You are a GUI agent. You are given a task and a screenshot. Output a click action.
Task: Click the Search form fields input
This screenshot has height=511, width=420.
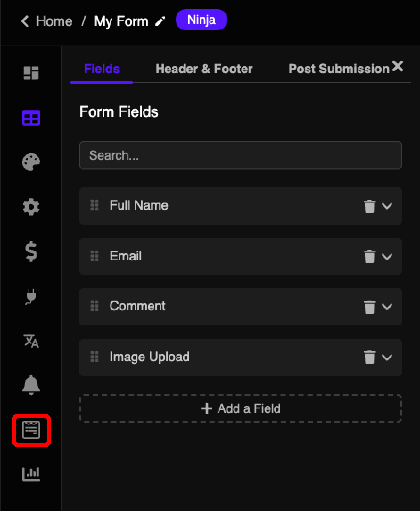[x=241, y=155]
